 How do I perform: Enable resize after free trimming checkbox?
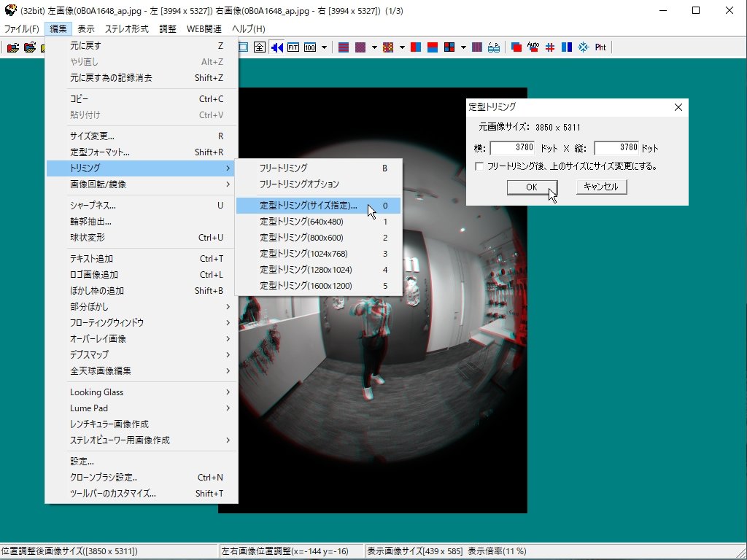pyautogui.click(x=479, y=167)
